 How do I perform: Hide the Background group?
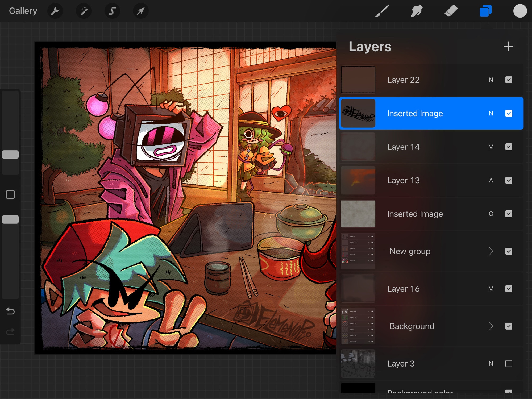tap(509, 326)
